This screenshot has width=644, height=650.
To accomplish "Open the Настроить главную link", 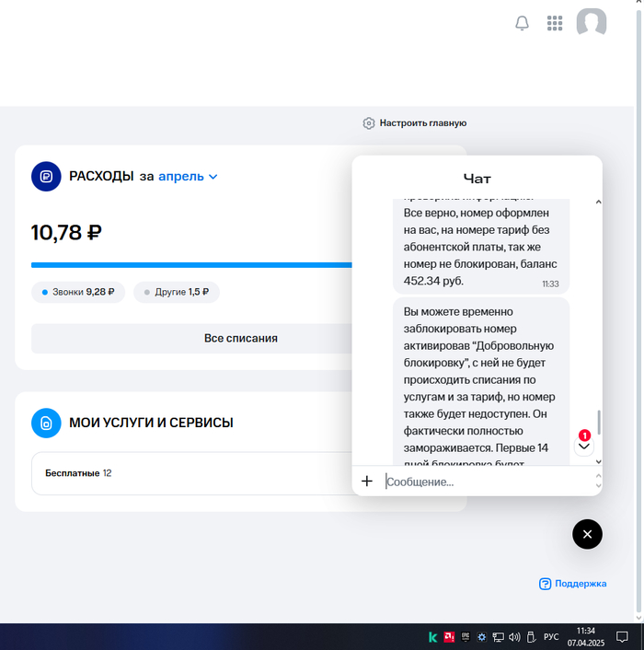I will coord(415,123).
